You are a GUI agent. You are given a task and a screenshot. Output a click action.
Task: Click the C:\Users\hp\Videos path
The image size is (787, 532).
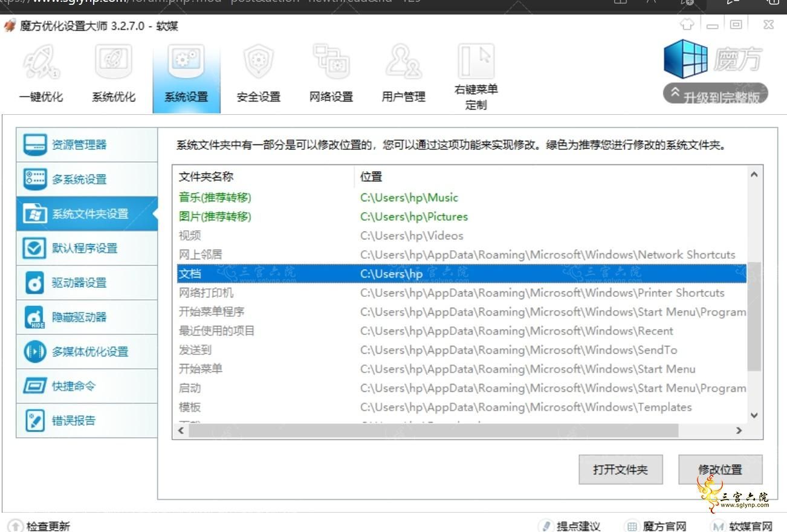pos(412,236)
